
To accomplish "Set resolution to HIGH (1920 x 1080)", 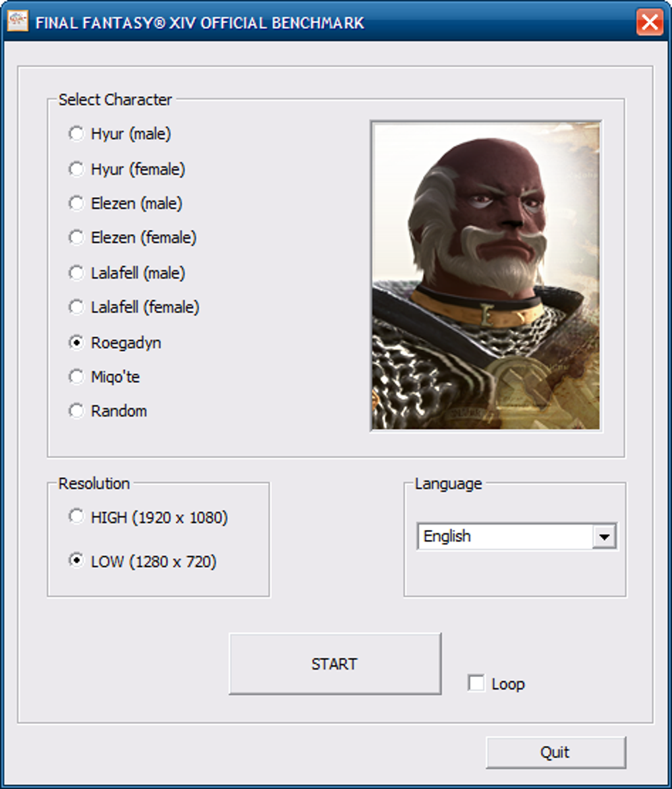I will click(x=76, y=517).
